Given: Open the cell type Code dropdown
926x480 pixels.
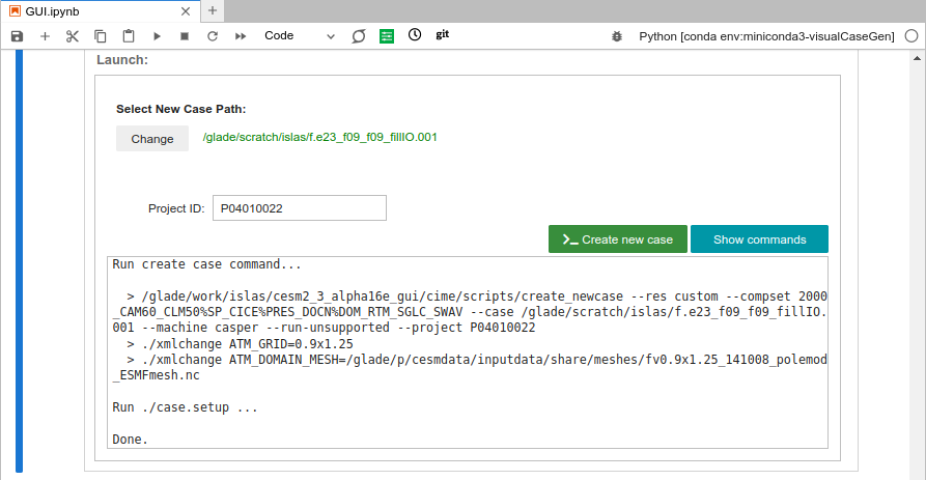Looking at the screenshot, I should (x=299, y=36).
